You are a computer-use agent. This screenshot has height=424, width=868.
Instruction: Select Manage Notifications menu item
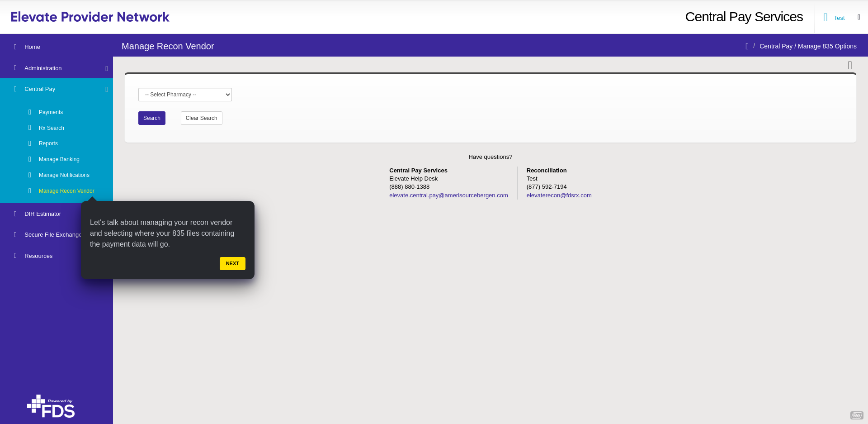(x=64, y=175)
